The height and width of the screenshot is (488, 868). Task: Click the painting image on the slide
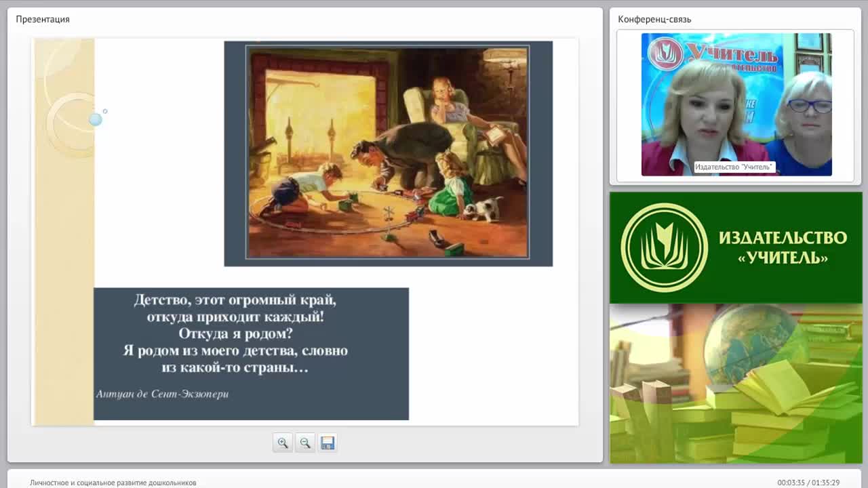pyautogui.click(x=387, y=152)
